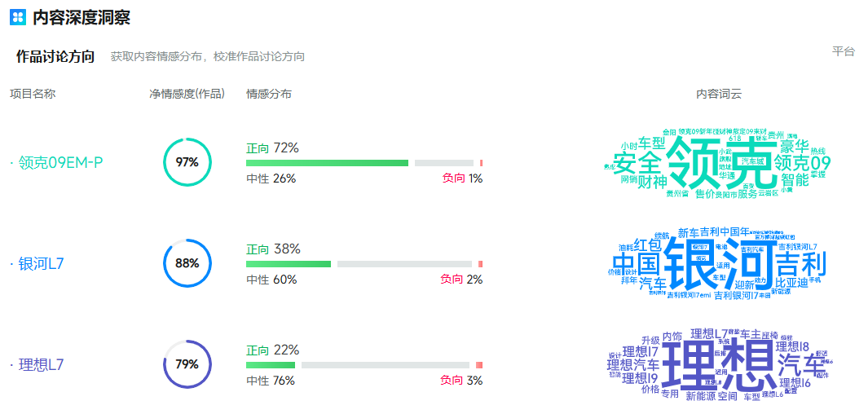Click the 88% net sentiment ring
The image size is (868, 414).
coord(187,263)
